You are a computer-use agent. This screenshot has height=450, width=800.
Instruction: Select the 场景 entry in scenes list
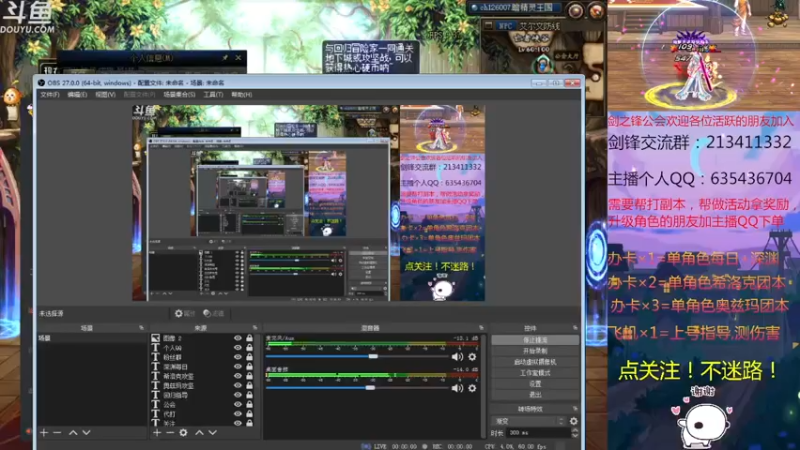pyautogui.click(x=92, y=338)
